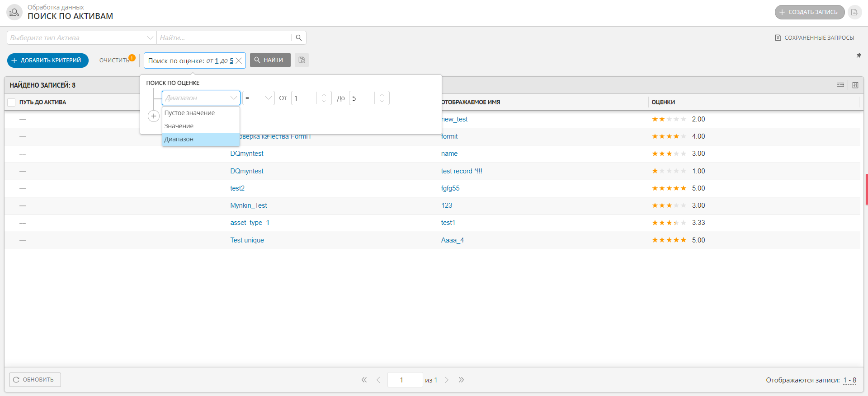Viewport: 868px width, 396px height.
Task: Click the asset search header icon
Action: pyautogui.click(x=14, y=12)
